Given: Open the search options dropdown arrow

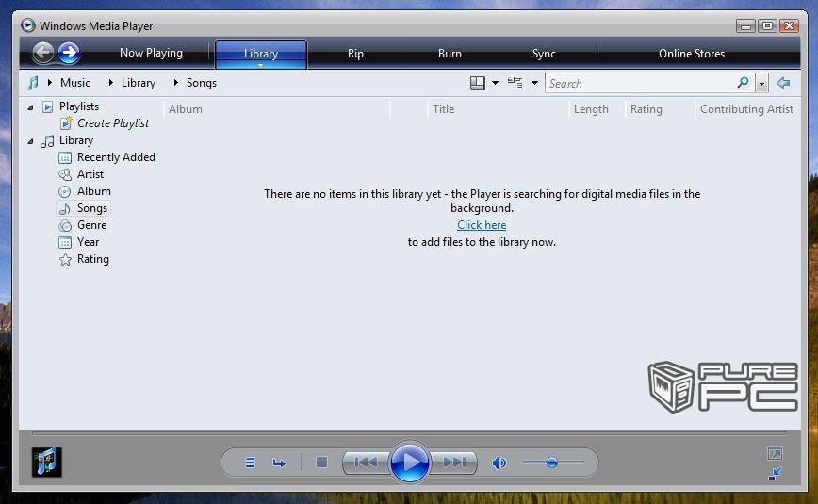Looking at the screenshot, I should click(x=761, y=84).
